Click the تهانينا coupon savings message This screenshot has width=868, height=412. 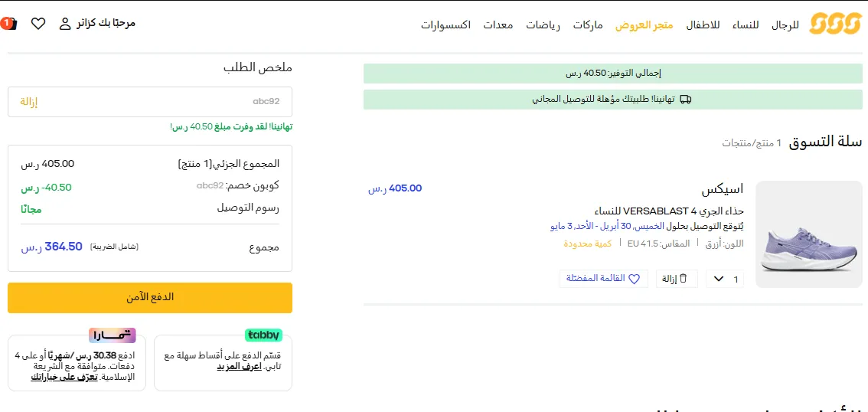click(231, 127)
